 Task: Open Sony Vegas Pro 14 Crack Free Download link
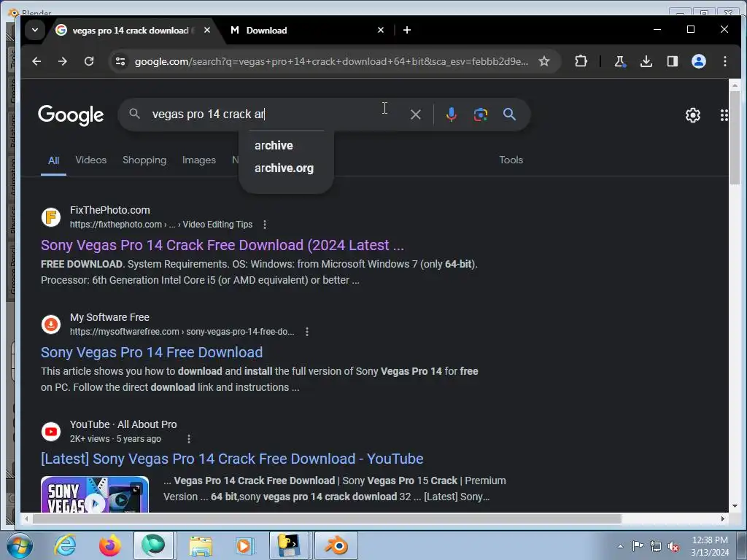(222, 245)
